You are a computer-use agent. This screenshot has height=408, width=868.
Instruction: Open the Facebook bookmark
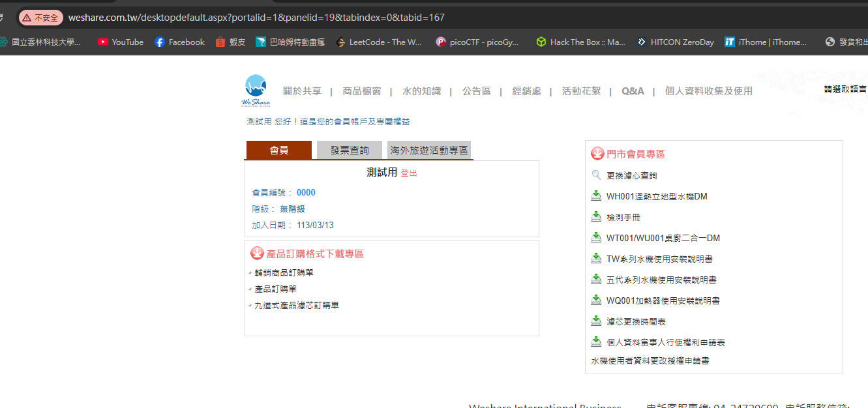(x=179, y=42)
